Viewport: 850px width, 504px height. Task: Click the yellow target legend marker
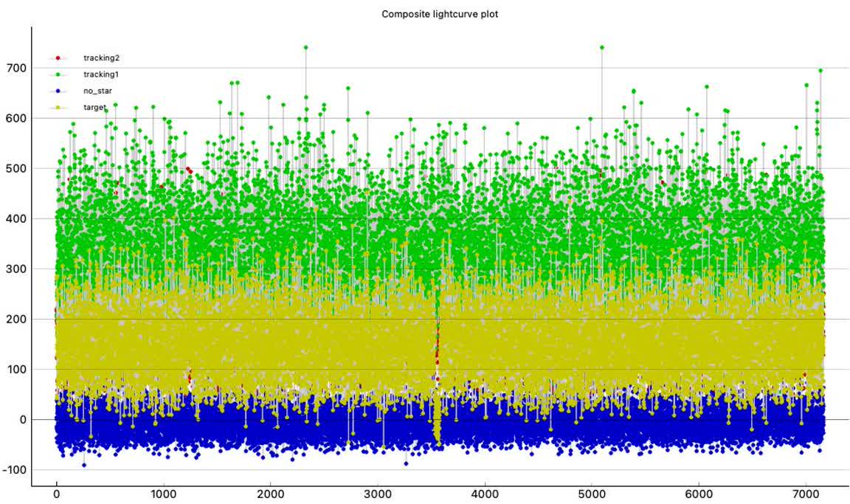coord(58,108)
